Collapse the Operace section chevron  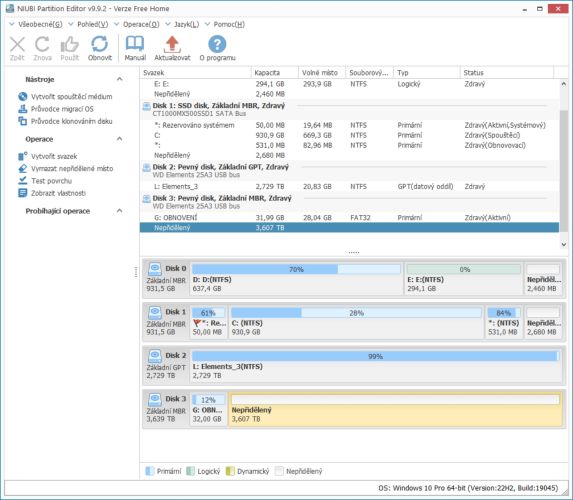tap(119, 139)
